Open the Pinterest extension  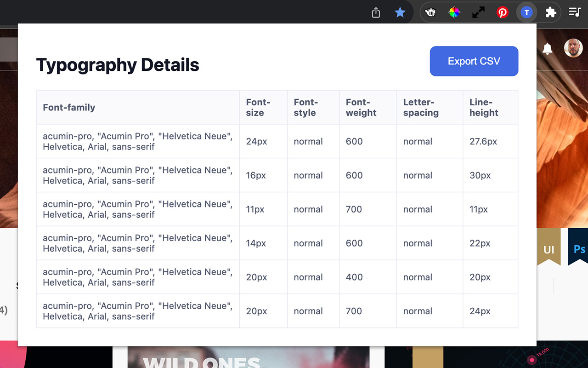[503, 12]
